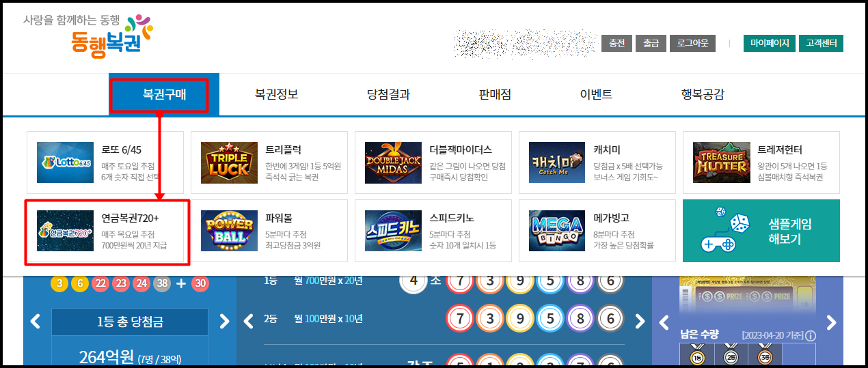The width and height of the screenshot is (868, 368).
Task: Open the 연금복권720+ thumbnail image
Action: tap(65, 231)
